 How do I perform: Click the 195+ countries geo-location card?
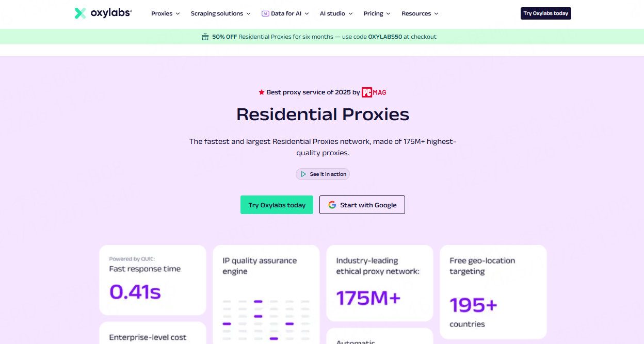pyautogui.click(x=493, y=291)
